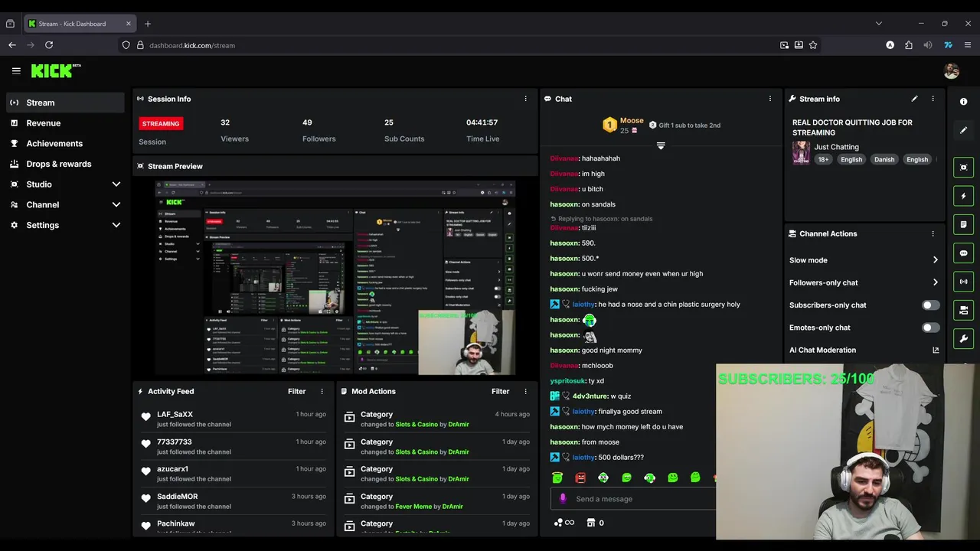This screenshot has width=980, height=551.
Task: Open Mod Actions Filter
Action: pos(500,391)
